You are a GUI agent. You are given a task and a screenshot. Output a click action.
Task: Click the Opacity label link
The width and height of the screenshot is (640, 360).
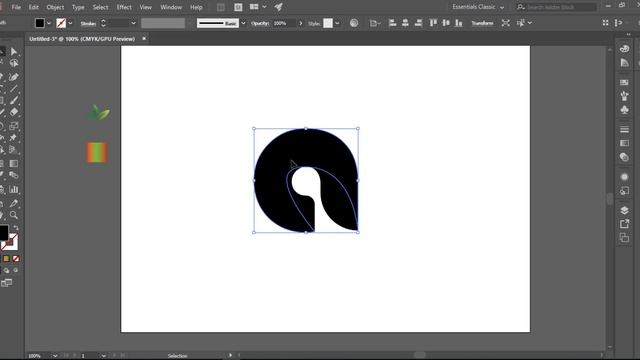tap(260, 24)
